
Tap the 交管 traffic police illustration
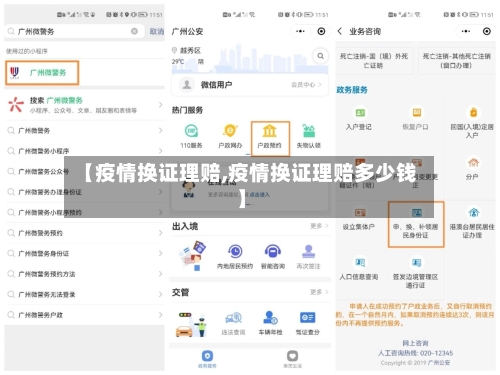point(191,324)
